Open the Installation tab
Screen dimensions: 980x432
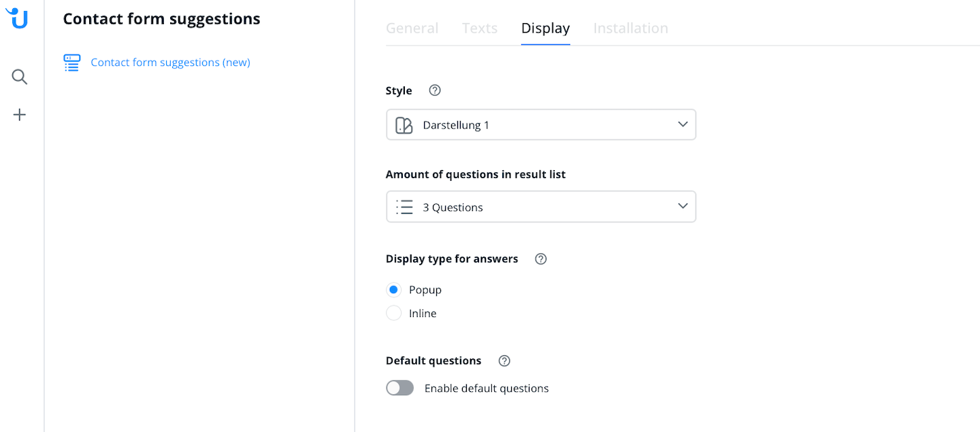[630, 28]
